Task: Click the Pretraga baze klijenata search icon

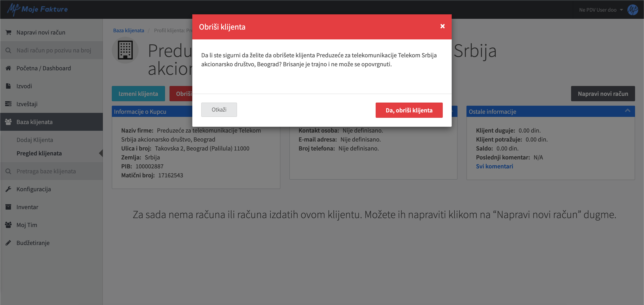Action: pyautogui.click(x=8, y=171)
